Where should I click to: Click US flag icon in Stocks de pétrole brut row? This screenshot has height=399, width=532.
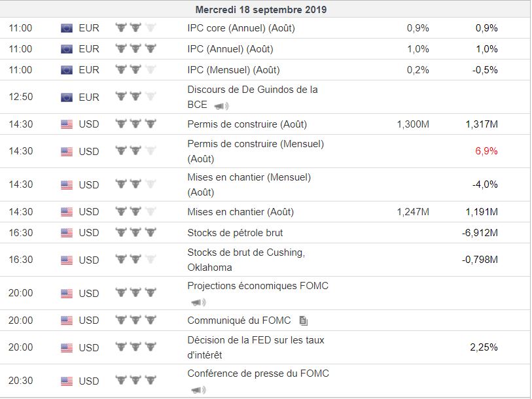click(67, 233)
